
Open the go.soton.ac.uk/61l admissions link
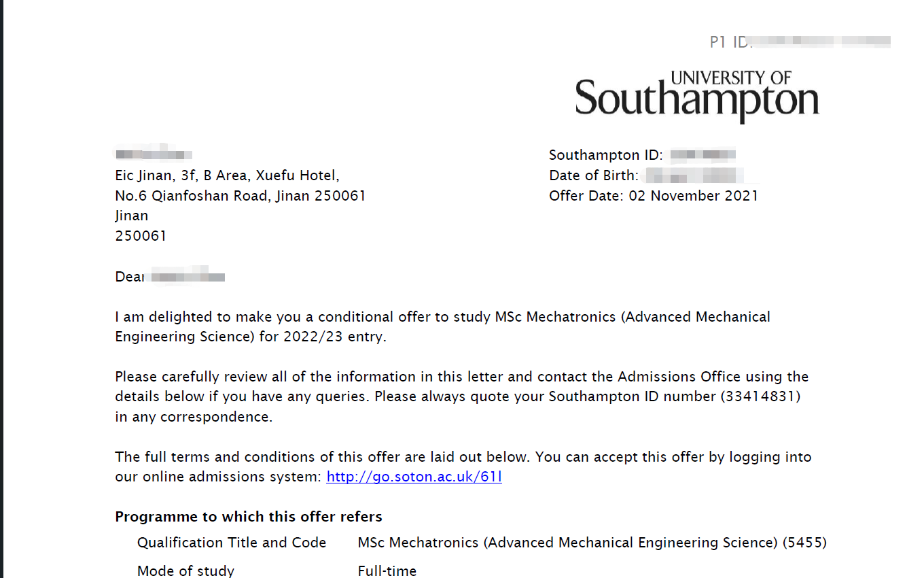(414, 477)
